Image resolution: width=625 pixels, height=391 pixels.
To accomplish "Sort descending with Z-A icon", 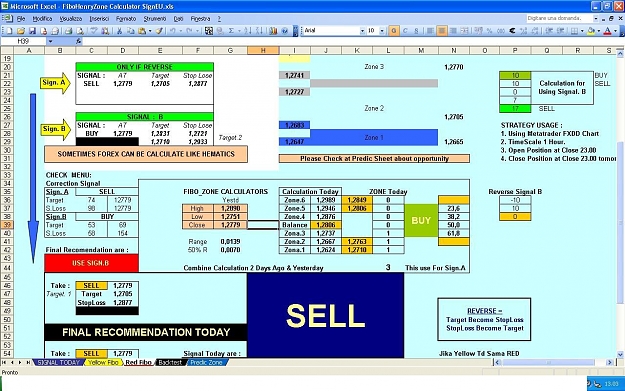I will click(259, 31).
